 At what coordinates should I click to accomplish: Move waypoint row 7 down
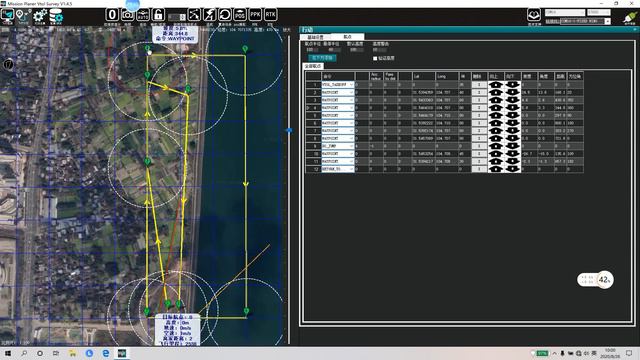513,131
